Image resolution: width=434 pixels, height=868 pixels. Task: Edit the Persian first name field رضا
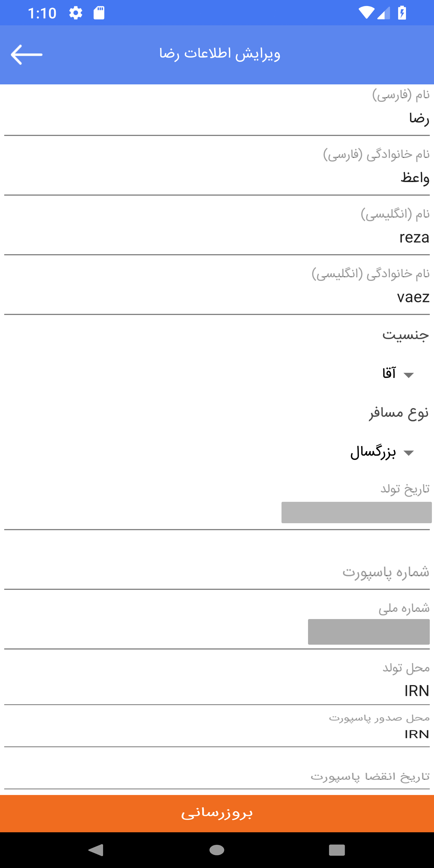(217, 119)
